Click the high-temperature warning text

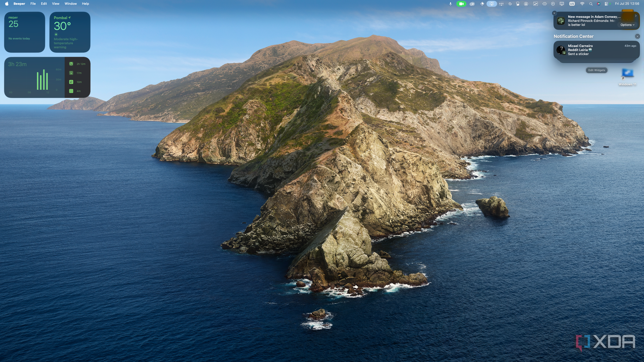[66, 43]
